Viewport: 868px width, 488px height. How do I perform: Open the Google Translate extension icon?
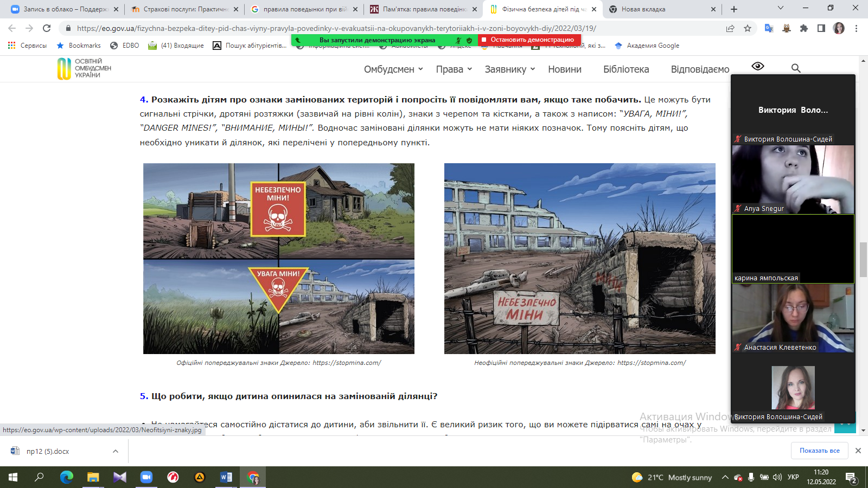[769, 28]
